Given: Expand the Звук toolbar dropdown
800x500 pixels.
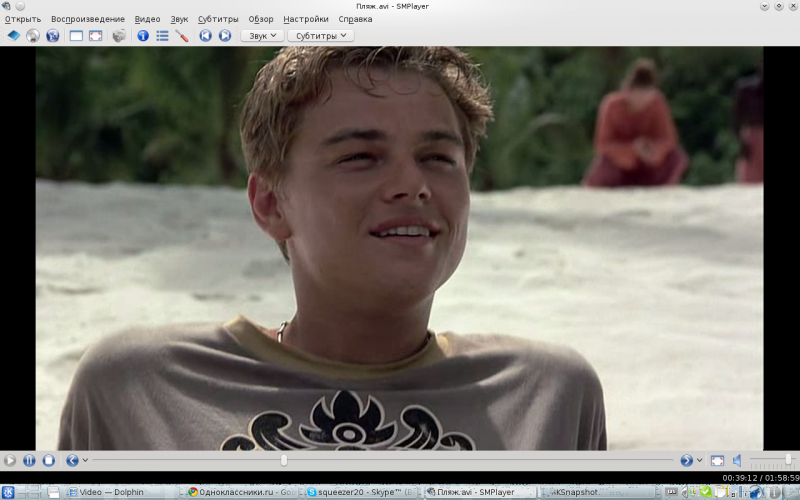Looking at the screenshot, I should point(262,36).
